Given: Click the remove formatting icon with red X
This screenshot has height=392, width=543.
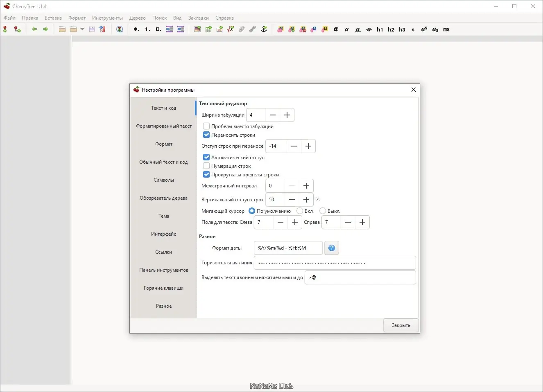Looking at the screenshot, I should [x=303, y=29].
